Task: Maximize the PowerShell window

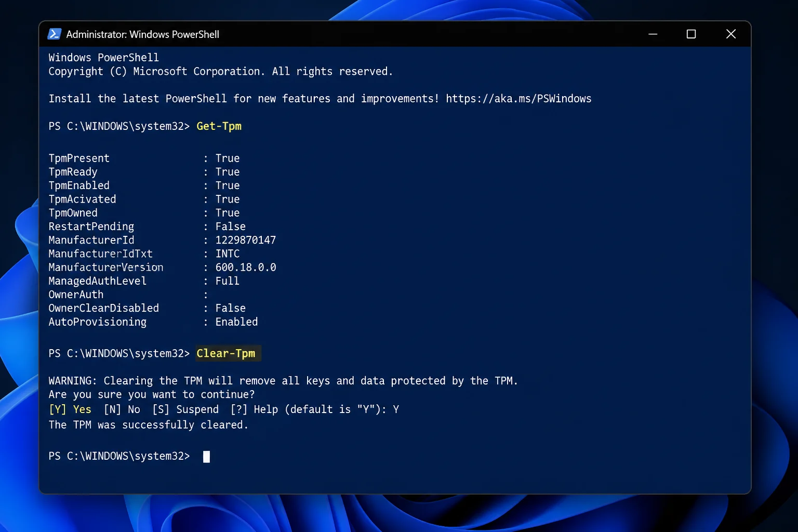Action: [x=691, y=34]
